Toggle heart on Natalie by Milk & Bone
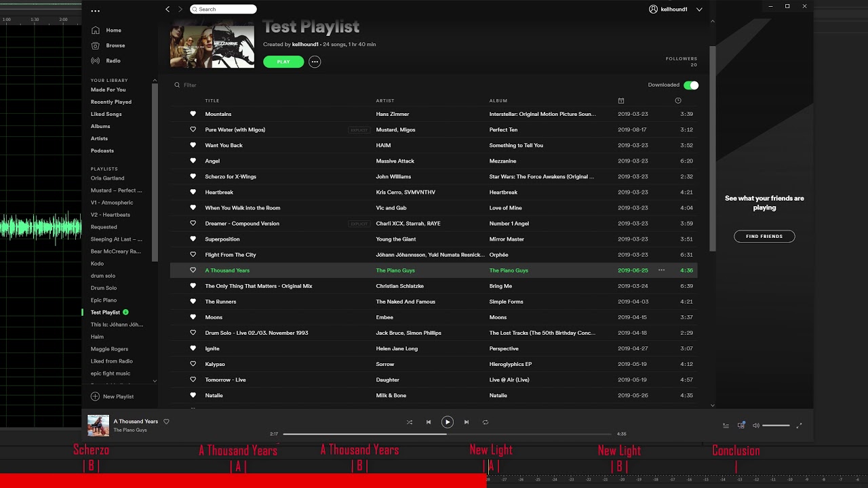This screenshot has width=868, height=488. point(193,396)
